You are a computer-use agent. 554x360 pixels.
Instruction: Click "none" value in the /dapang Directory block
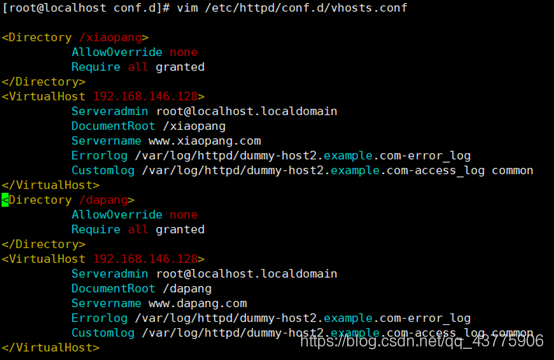coord(184,215)
